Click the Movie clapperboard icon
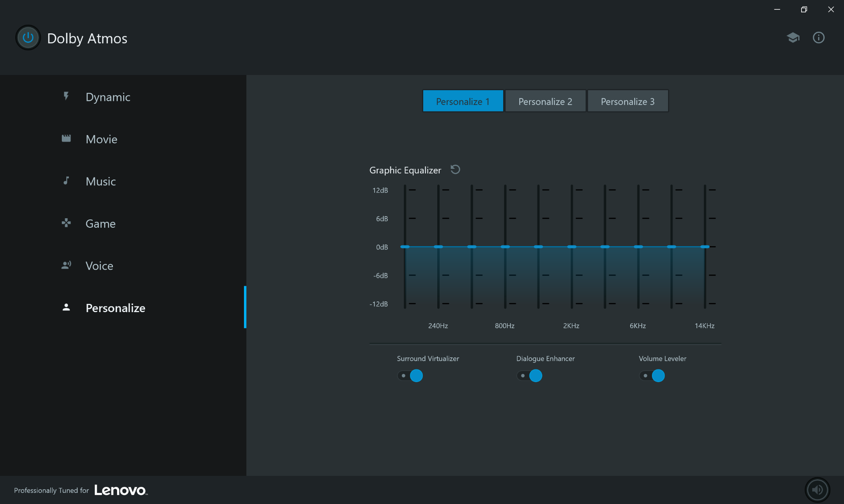The height and width of the screenshot is (504, 844). (66, 139)
